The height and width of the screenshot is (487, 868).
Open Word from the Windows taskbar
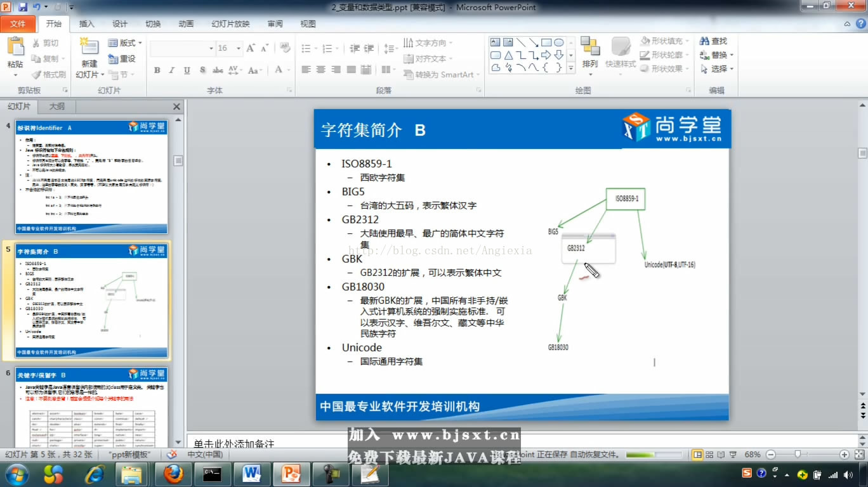click(x=252, y=474)
